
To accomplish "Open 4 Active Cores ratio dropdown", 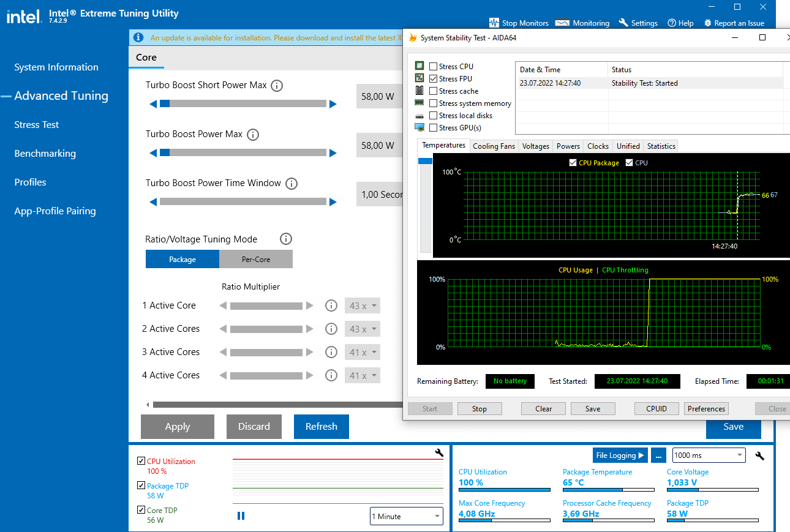I will pos(363,375).
